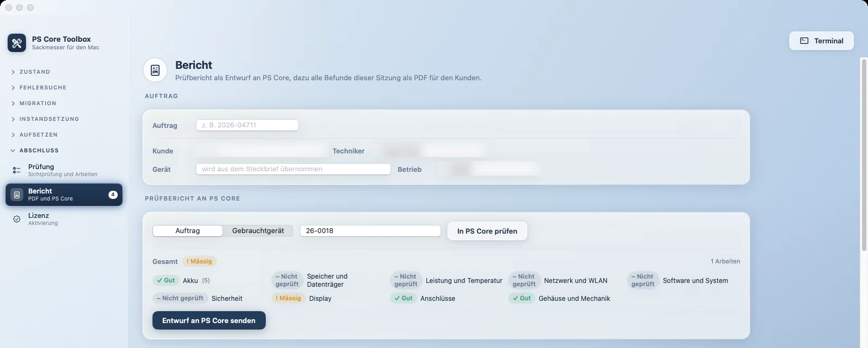Select the Auftrag segment
The image size is (868, 348).
[188, 231]
